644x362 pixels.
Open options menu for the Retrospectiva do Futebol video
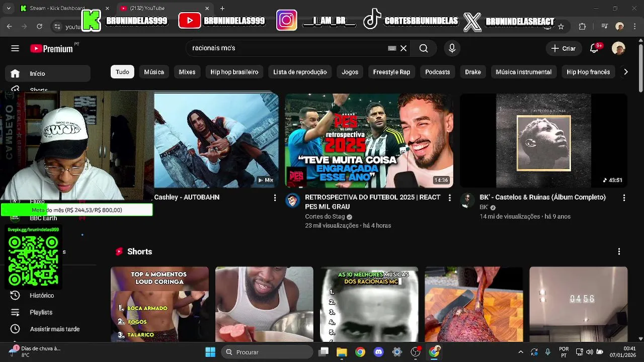pos(449,198)
